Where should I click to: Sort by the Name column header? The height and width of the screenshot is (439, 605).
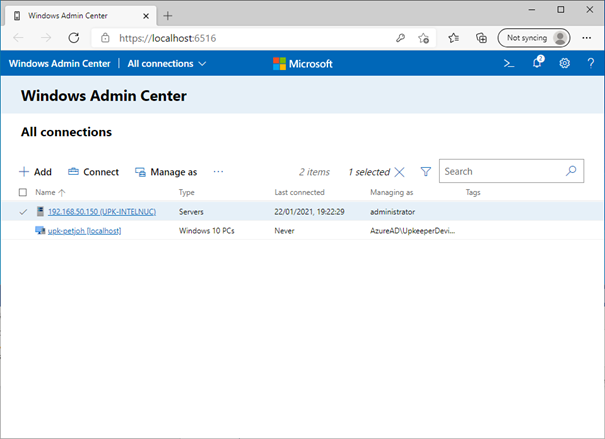(x=45, y=192)
